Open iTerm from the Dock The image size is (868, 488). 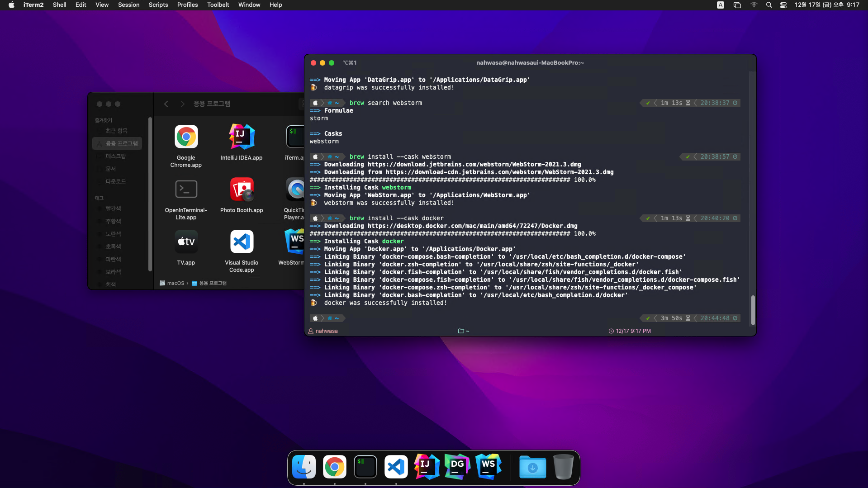[365, 467]
